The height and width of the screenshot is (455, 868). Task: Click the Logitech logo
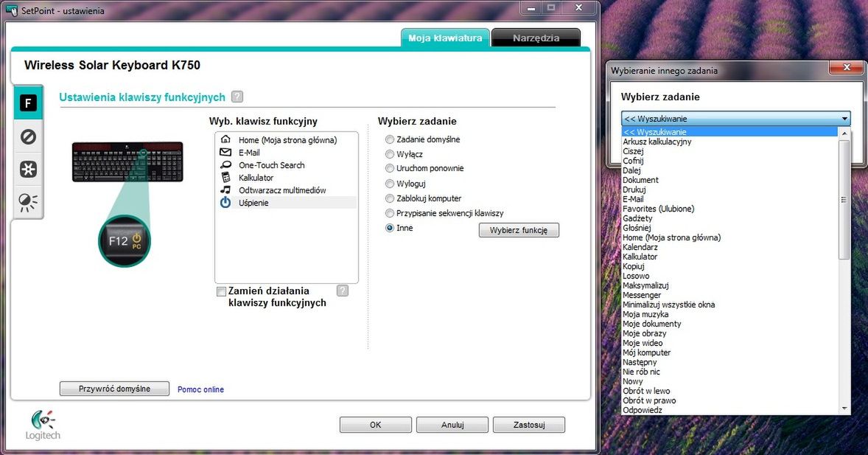(43, 425)
